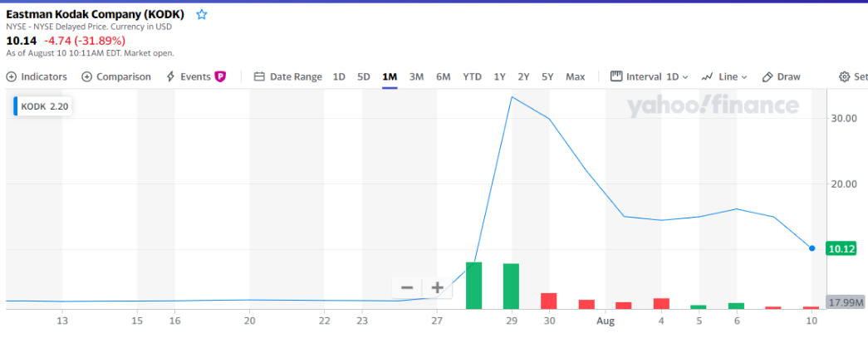Click the red volume bar above 30
The image size is (868, 343).
click(548, 301)
